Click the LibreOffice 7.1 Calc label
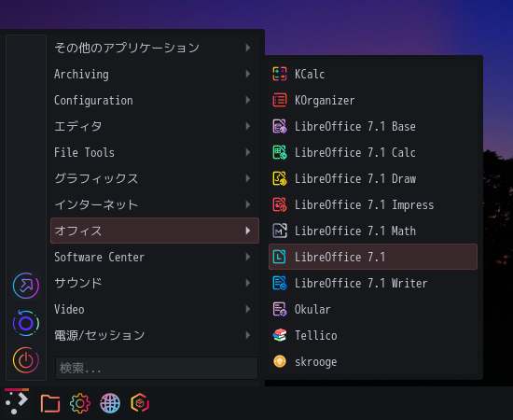 355,152
